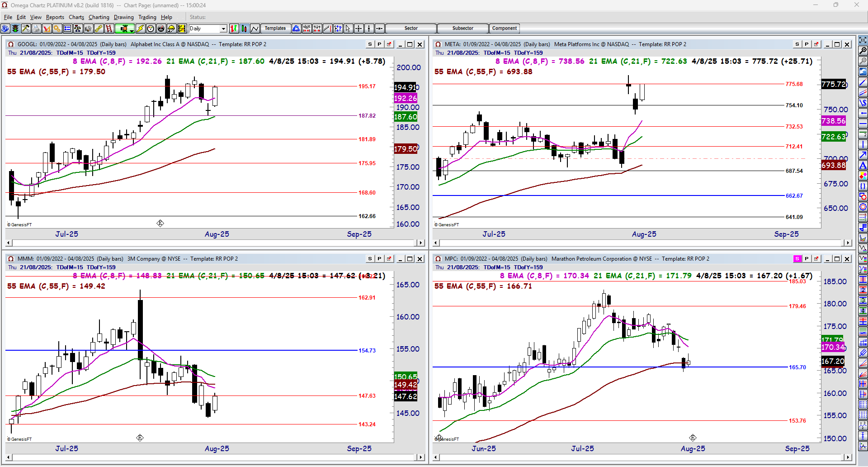Open the Reports menu

(x=55, y=17)
